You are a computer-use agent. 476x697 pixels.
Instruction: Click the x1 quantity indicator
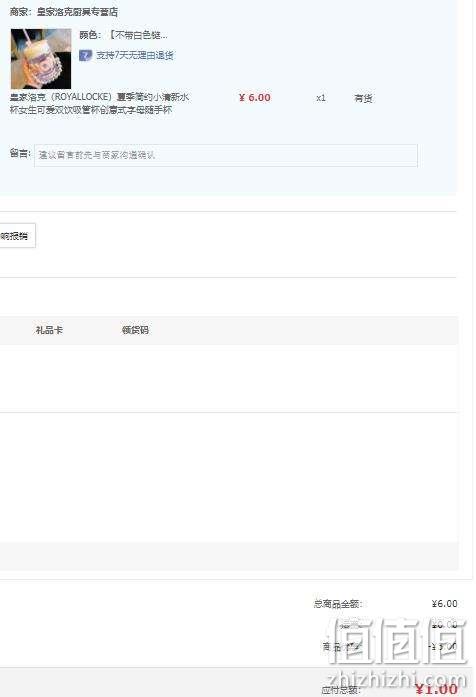[321, 98]
